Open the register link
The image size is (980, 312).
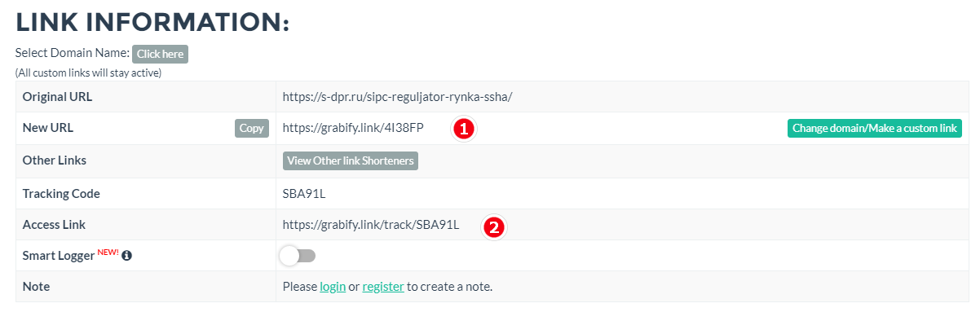coord(383,287)
